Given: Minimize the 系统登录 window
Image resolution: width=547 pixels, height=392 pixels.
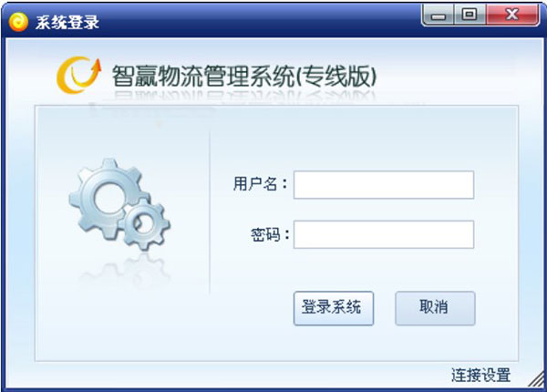Looking at the screenshot, I should point(439,15).
